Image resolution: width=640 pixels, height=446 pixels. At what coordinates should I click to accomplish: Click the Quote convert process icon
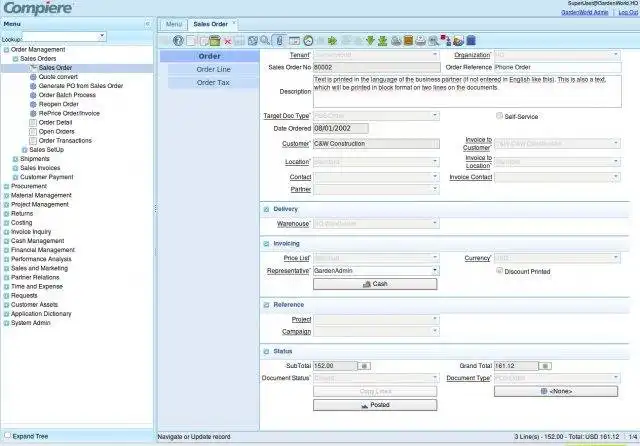point(33,77)
